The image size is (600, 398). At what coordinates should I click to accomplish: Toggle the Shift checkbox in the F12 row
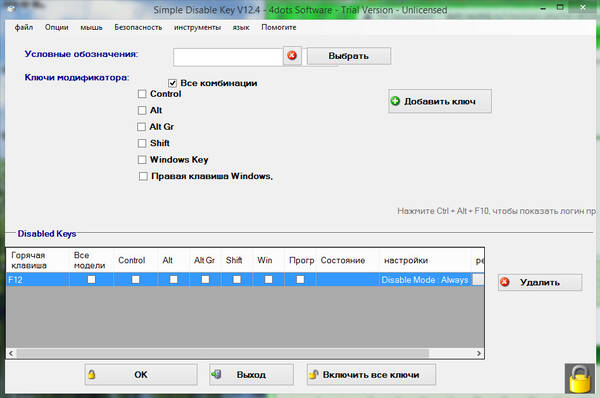point(237,279)
